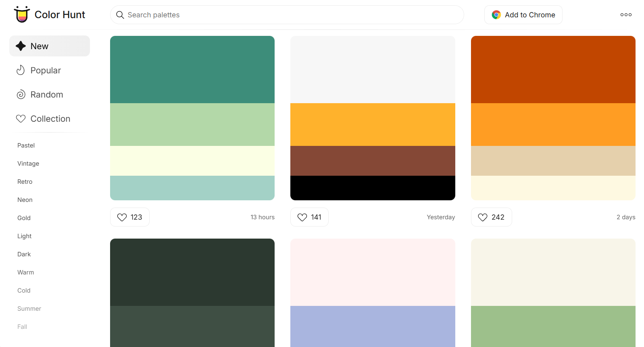Screen dimensions: 644x347
Task: Open the three-dots more menu
Action: click(x=626, y=15)
